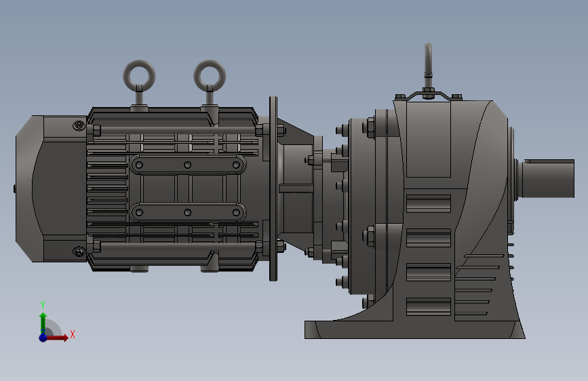Select the upper slotted plate on the motor body
Image resolution: width=588 pixels, height=381 pixels.
pos(188,165)
